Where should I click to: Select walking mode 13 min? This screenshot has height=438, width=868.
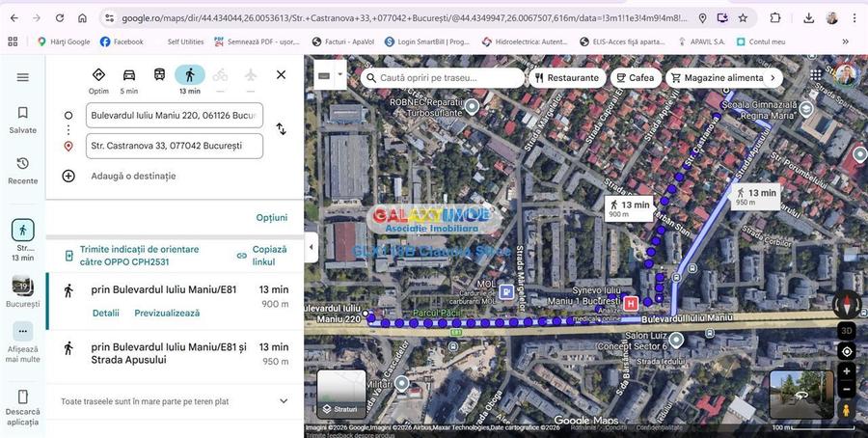[190, 80]
